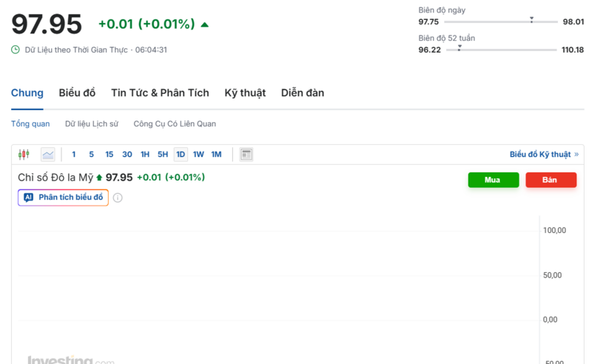Click the news overlay icon in chart toolbar

click(x=246, y=155)
